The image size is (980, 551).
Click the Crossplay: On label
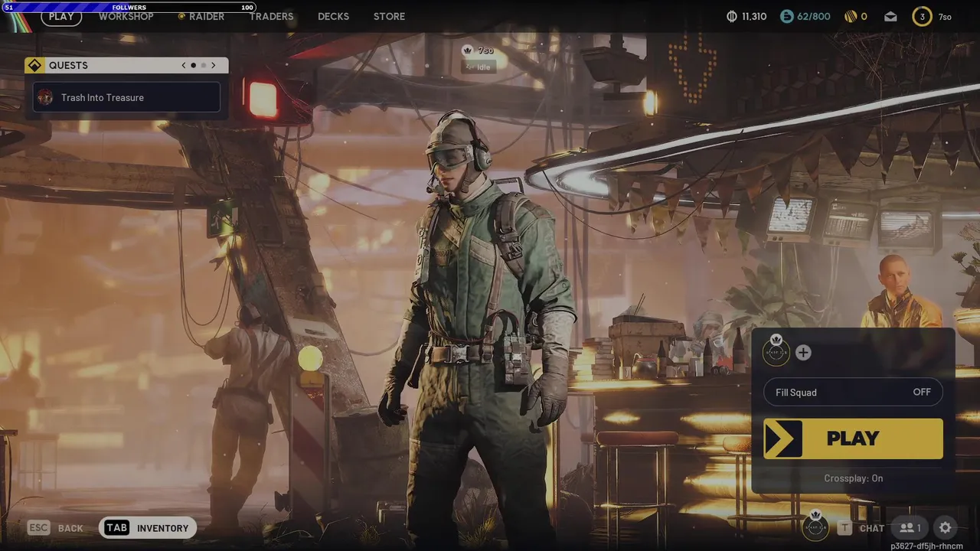coord(853,478)
